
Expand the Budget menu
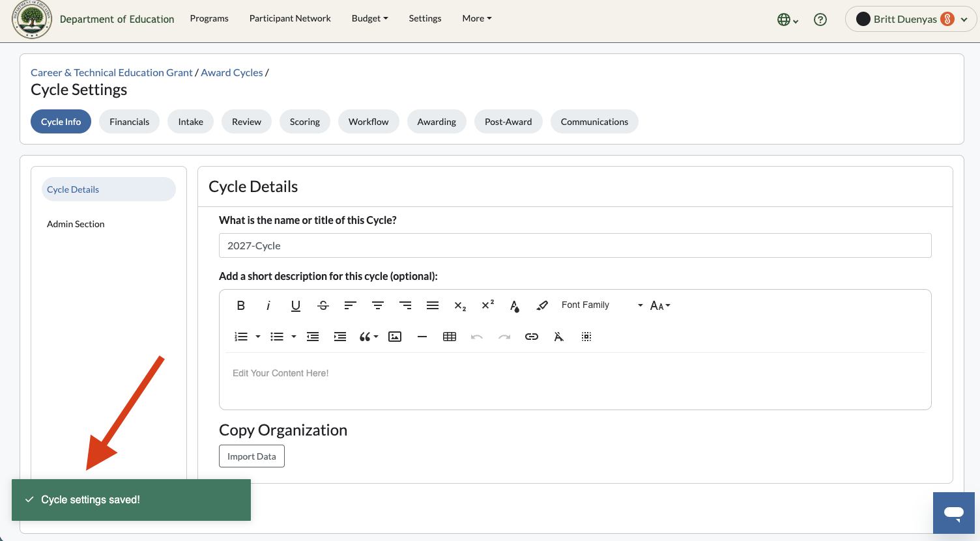(369, 18)
